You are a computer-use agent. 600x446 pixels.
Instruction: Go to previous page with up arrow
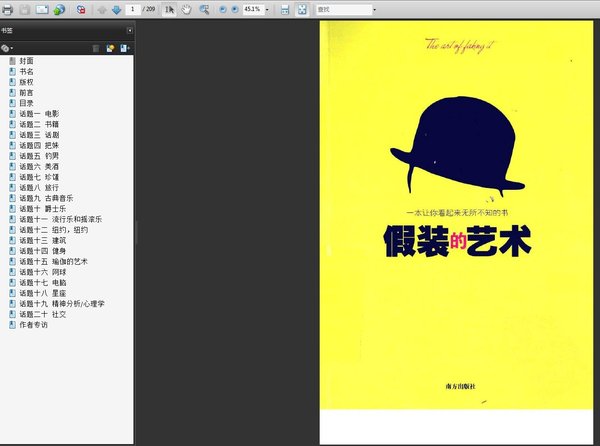point(102,9)
